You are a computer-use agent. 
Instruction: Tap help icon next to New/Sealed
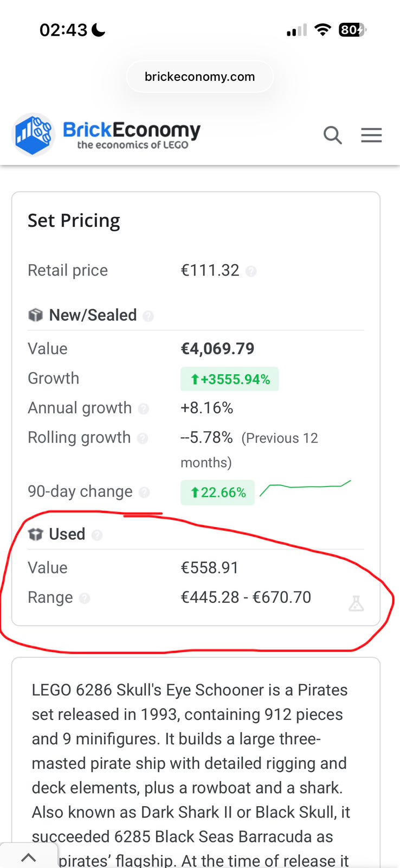pos(148,316)
